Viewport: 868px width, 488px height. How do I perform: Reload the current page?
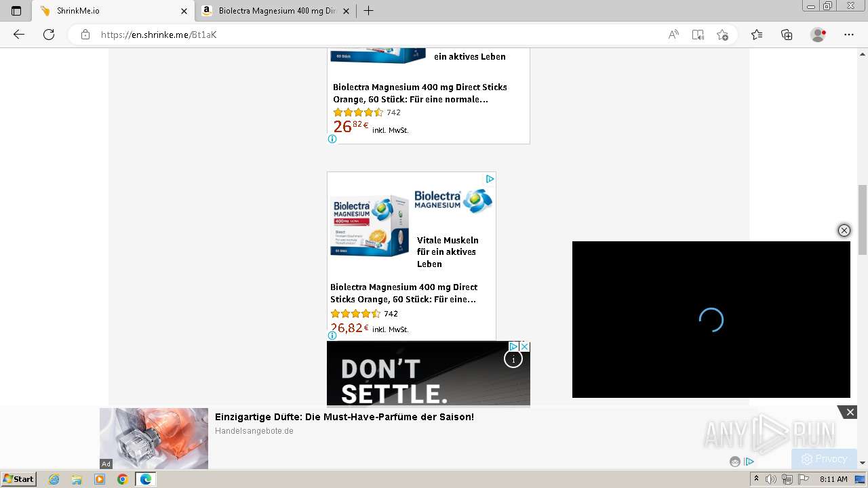click(49, 35)
